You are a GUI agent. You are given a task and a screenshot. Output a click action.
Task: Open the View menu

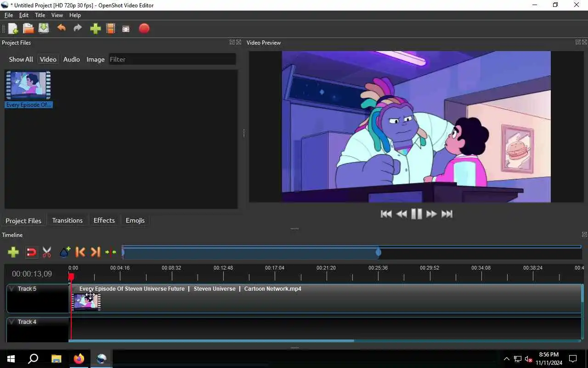click(x=57, y=15)
